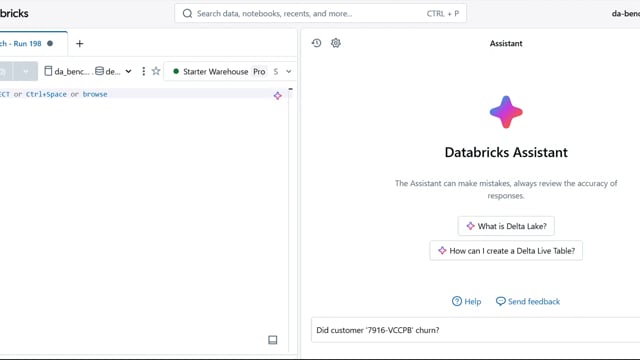640x360 pixels.
Task: Click the catalog icon beside da_benc
Action: point(48,71)
